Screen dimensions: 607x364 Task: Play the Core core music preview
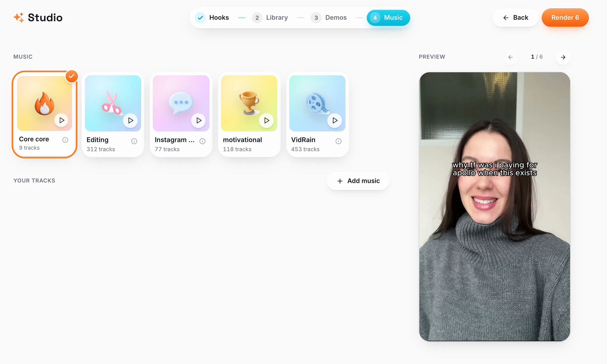click(x=61, y=120)
